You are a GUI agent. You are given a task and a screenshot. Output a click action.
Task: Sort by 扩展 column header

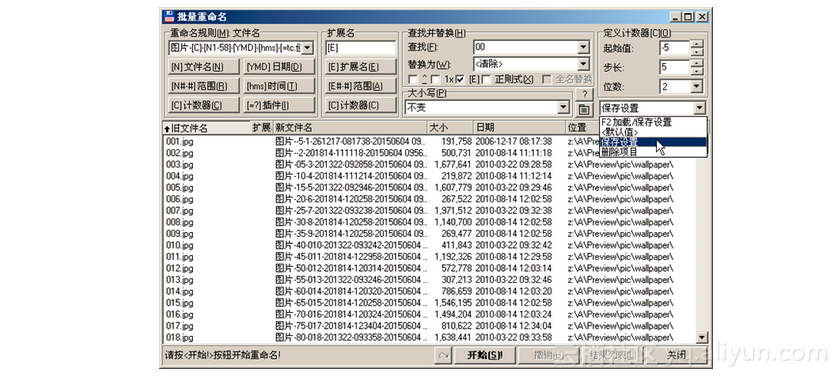262,128
